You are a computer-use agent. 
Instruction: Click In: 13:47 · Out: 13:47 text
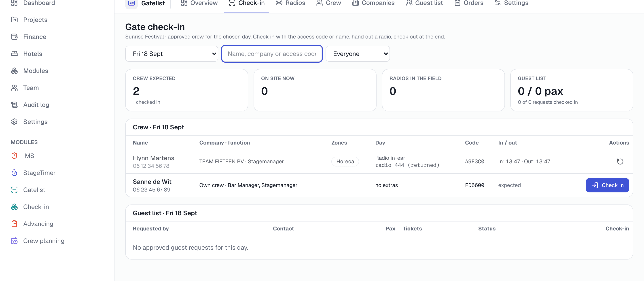click(x=524, y=161)
